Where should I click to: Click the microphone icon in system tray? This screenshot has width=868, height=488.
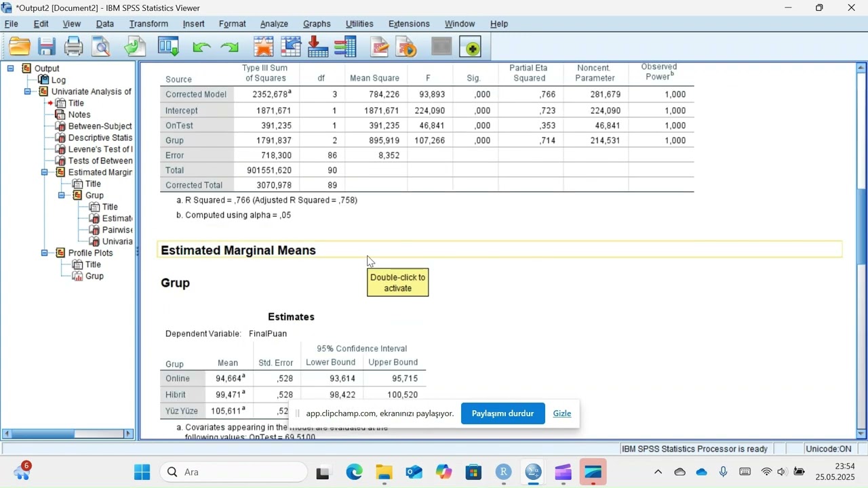pos(724,472)
